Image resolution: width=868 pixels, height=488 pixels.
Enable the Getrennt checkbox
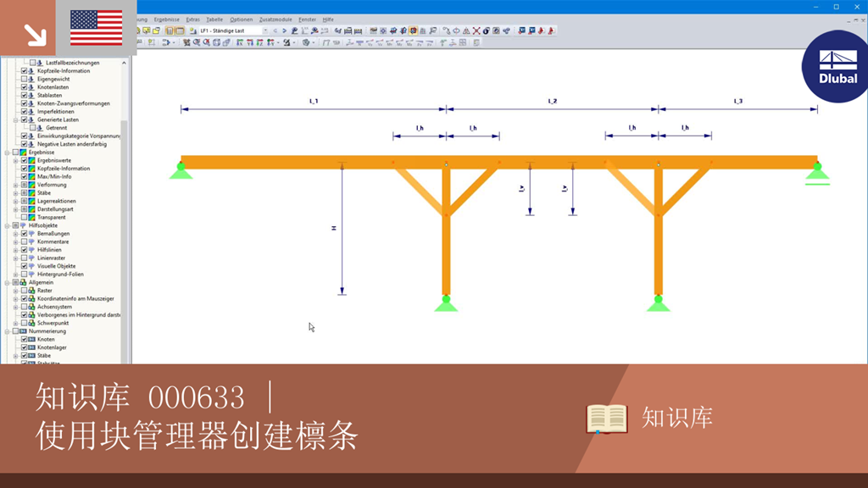click(33, 128)
